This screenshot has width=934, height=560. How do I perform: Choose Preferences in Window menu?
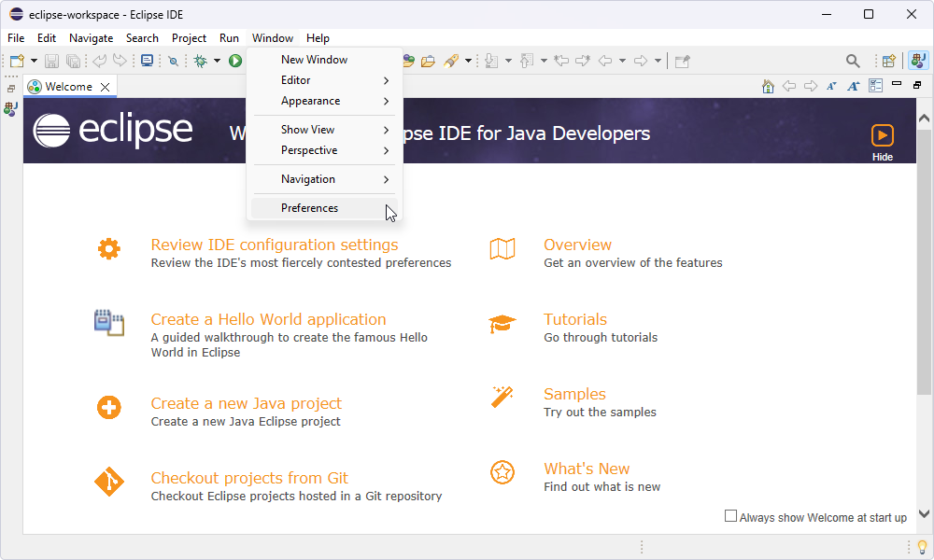tap(325, 208)
